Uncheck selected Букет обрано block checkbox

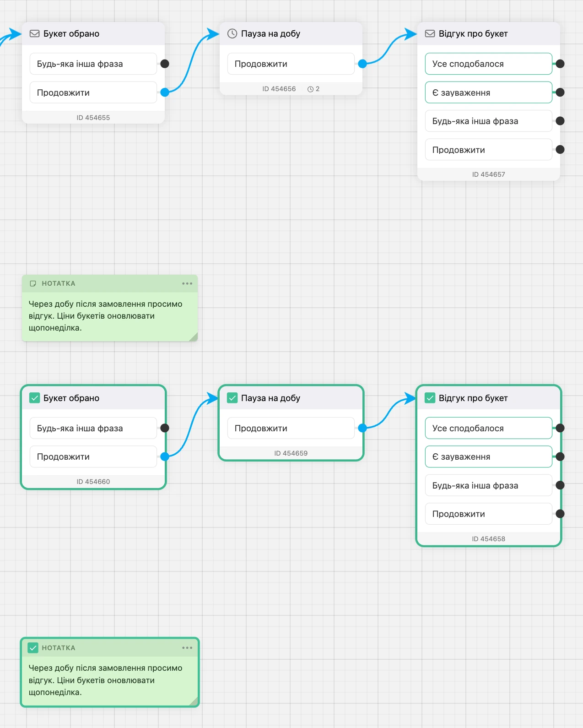tap(34, 398)
